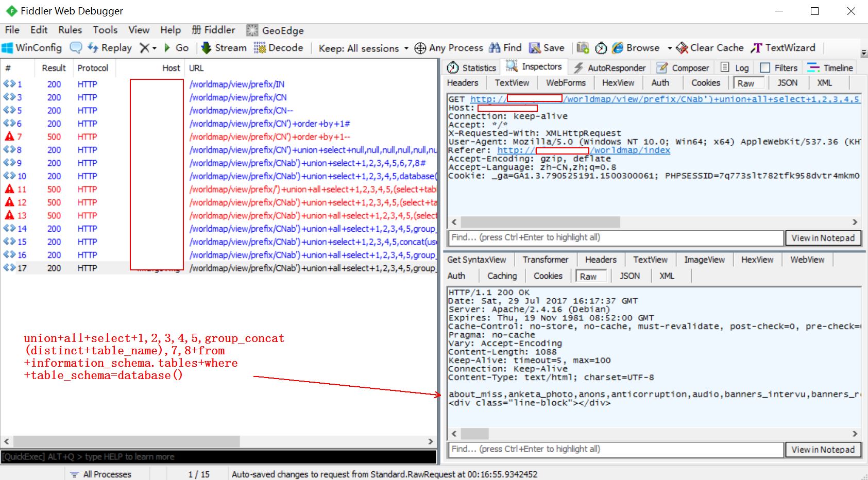Sort by the URL column header

[196, 68]
